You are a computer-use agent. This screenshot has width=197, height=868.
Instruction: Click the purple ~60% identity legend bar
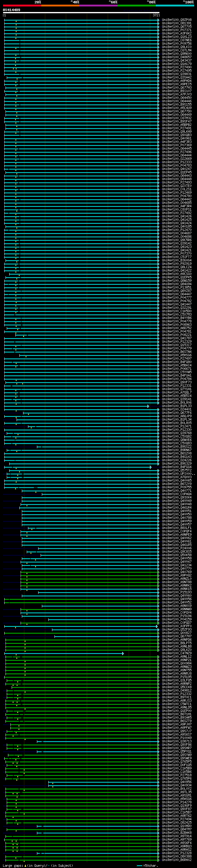99,6
